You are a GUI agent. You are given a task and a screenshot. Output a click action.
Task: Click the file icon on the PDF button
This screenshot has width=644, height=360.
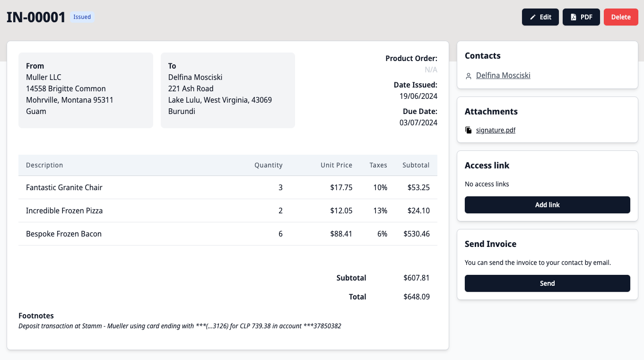point(574,17)
